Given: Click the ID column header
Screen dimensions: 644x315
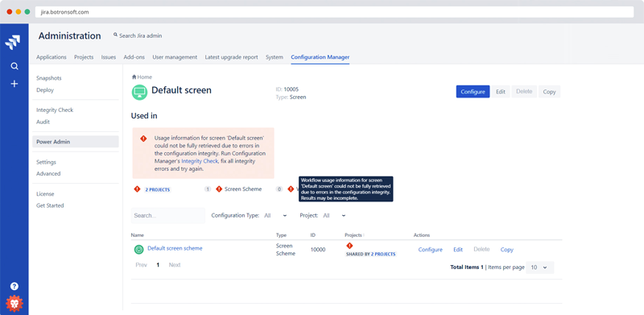Looking at the screenshot, I should coord(313,235).
